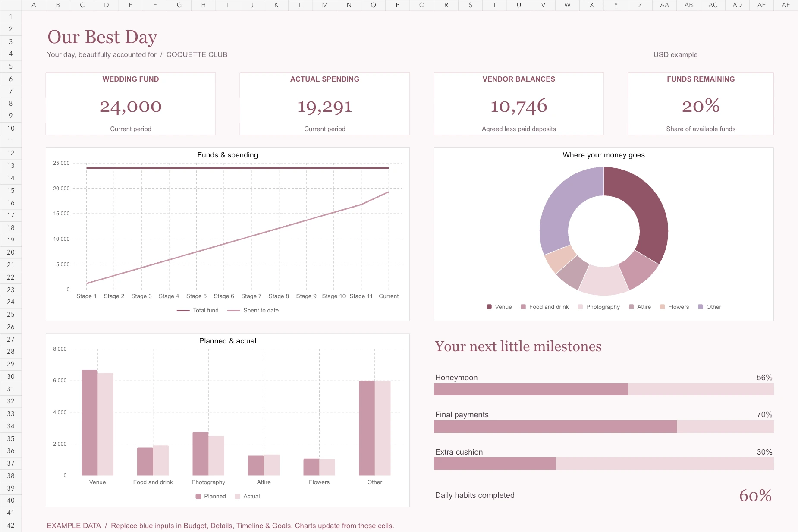The width and height of the screenshot is (798, 532).
Task: Click the VENDOR BALANCES heading
Action: point(518,79)
